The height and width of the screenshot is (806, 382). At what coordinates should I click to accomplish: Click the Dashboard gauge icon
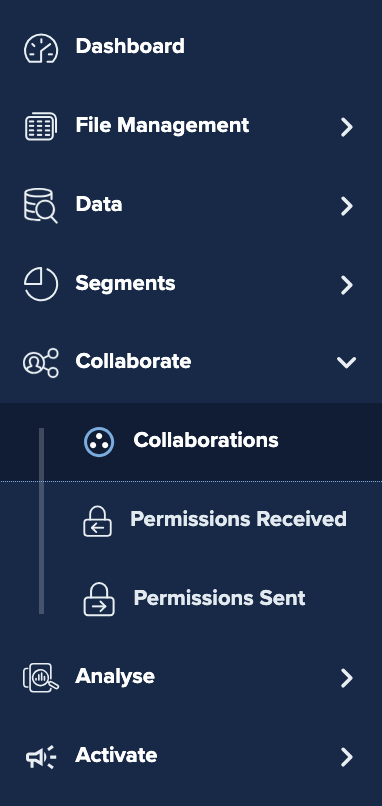(41, 48)
